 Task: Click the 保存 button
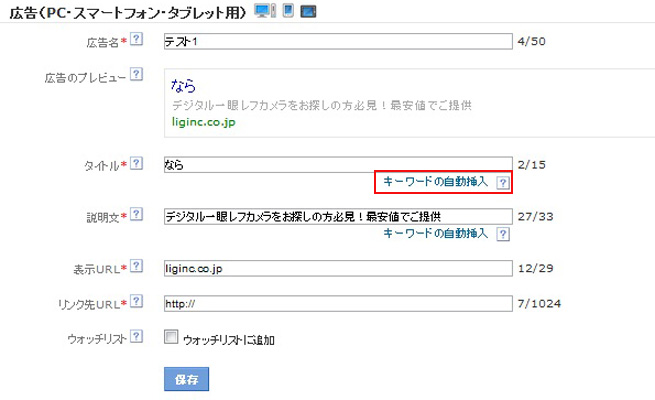pyautogui.click(x=186, y=379)
